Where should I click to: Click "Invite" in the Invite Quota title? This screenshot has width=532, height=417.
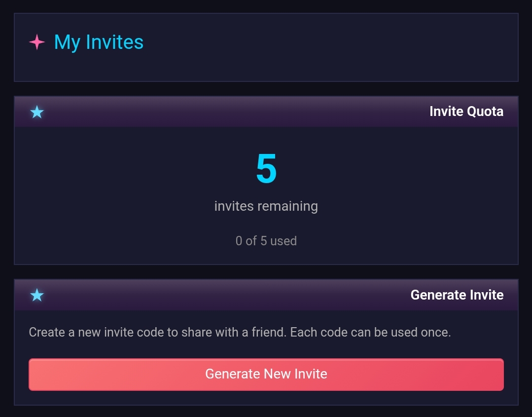tap(446, 112)
